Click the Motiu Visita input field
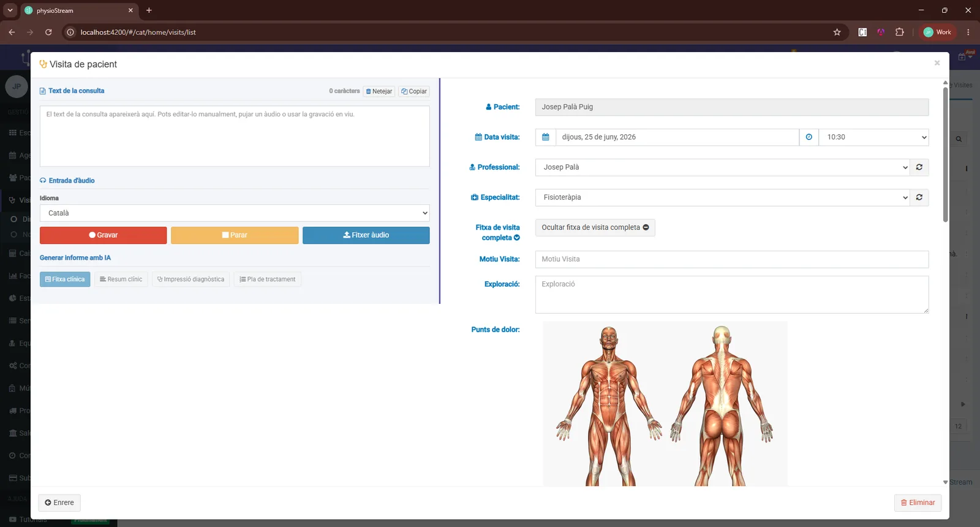980x527 pixels. pyautogui.click(x=732, y=259)
